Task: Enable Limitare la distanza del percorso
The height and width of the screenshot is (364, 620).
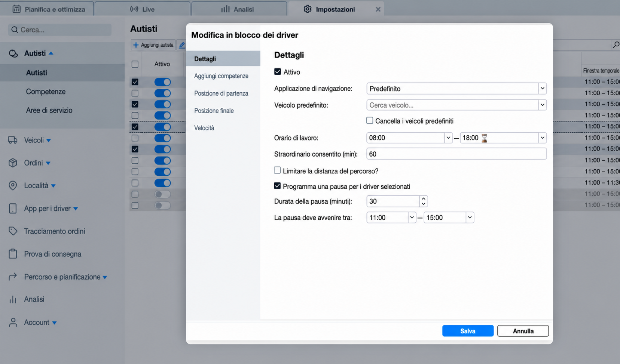Action: click(277, 170)
